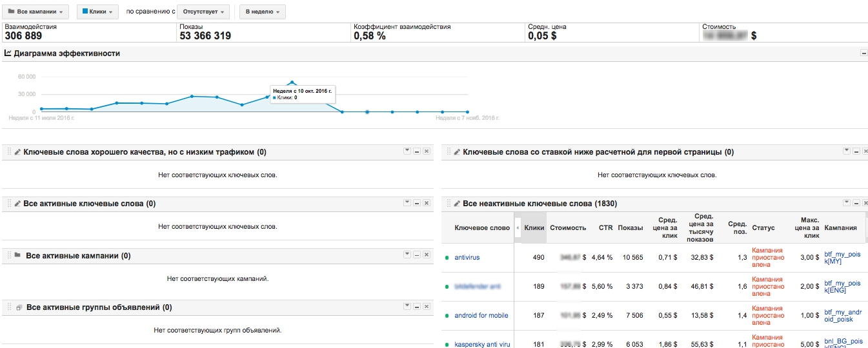Sort by 'Стоимость' column header
This screenshot has height=348, width=868.
[x=568, y=227]
